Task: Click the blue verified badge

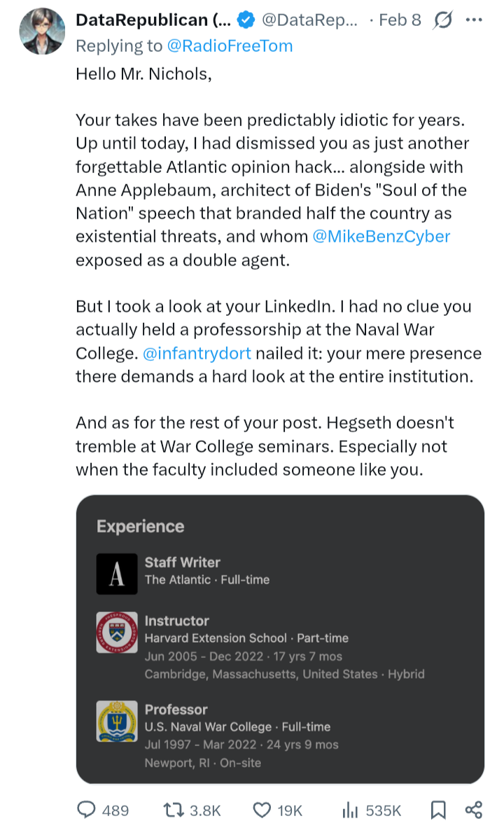Action: [245, 20]
